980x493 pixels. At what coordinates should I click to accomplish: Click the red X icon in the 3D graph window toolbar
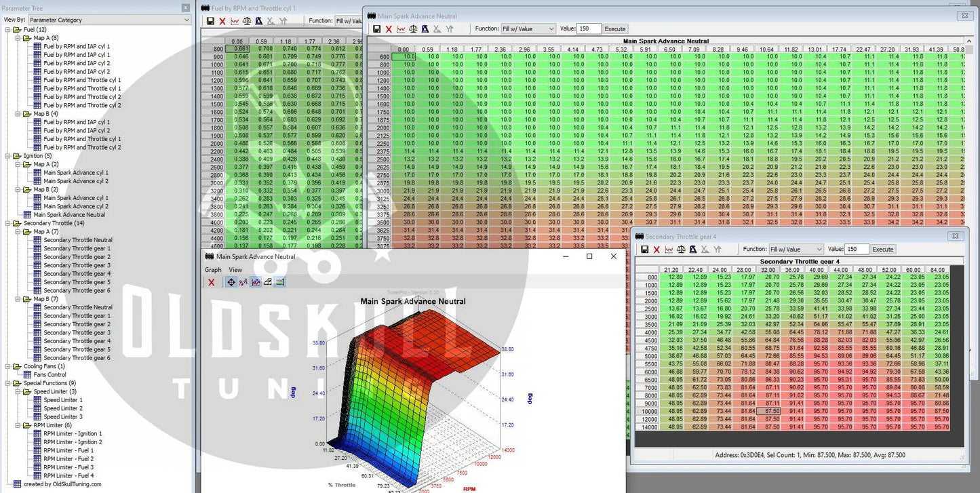(x=212, y=282)
